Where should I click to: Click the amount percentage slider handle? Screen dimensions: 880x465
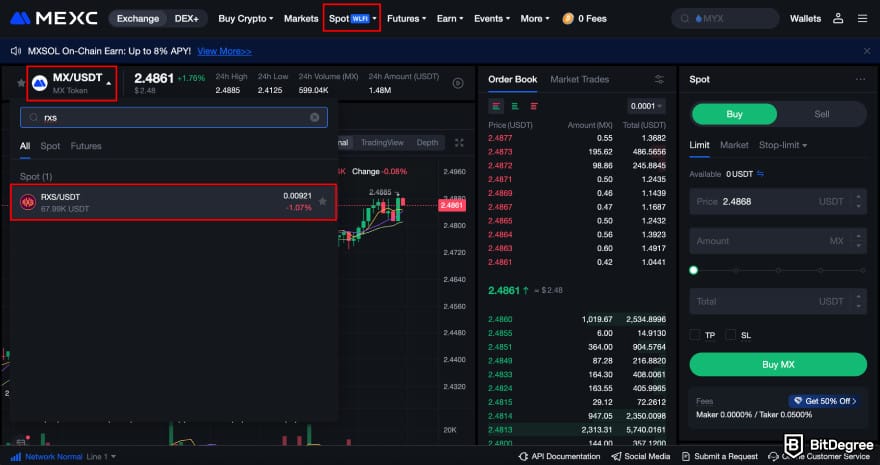pos(694,270)
